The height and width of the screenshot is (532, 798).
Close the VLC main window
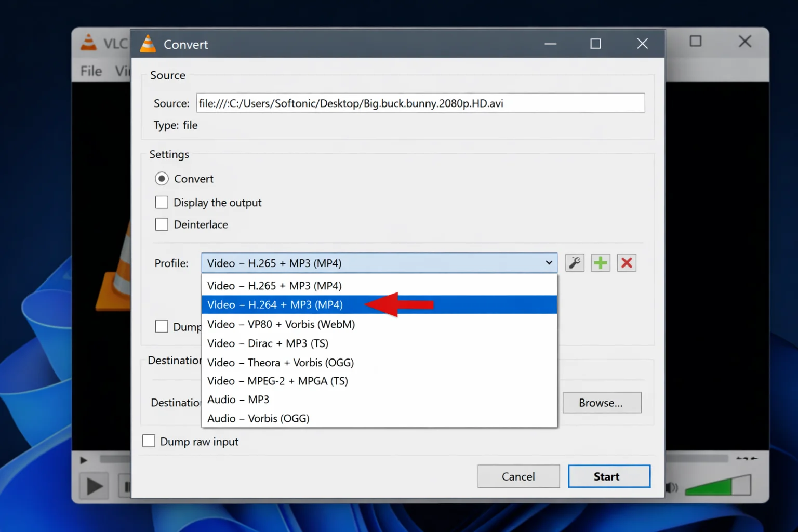coord(745,42)
